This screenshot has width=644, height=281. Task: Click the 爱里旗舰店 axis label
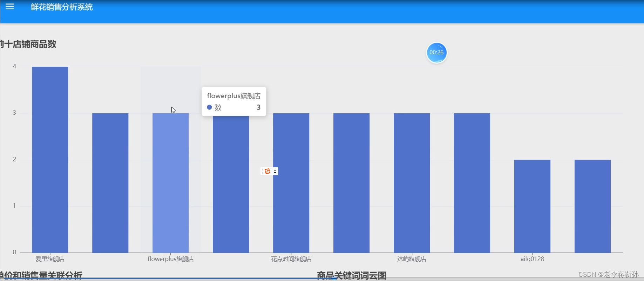point(50,259)
